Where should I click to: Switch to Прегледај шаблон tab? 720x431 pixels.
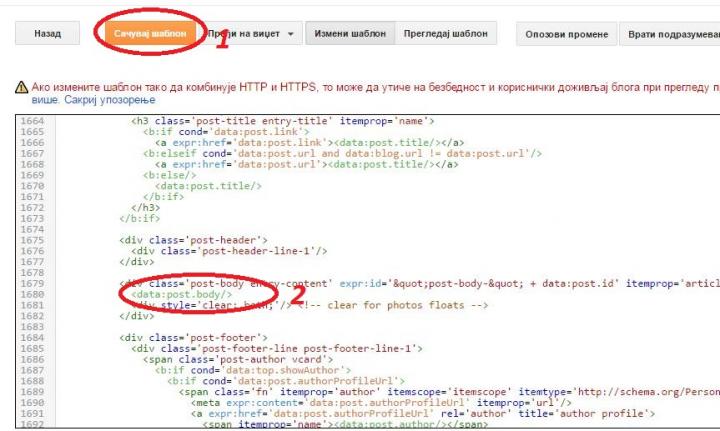tap(445, 34)
